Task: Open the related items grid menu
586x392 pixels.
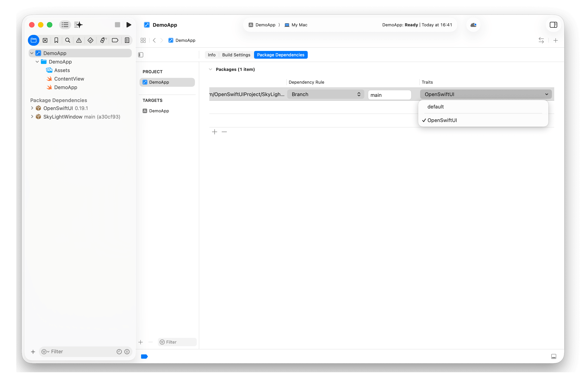Action: click(143, 40)
